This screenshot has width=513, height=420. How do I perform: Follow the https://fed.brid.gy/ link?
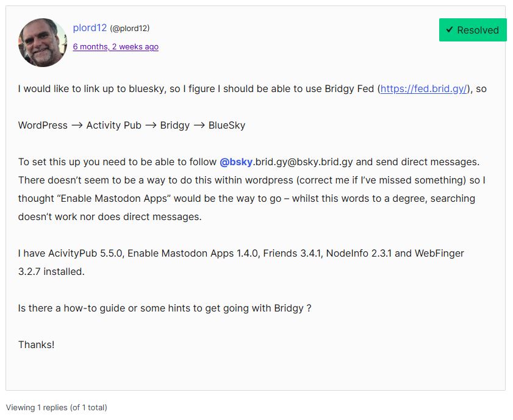(x=425, y=89)
